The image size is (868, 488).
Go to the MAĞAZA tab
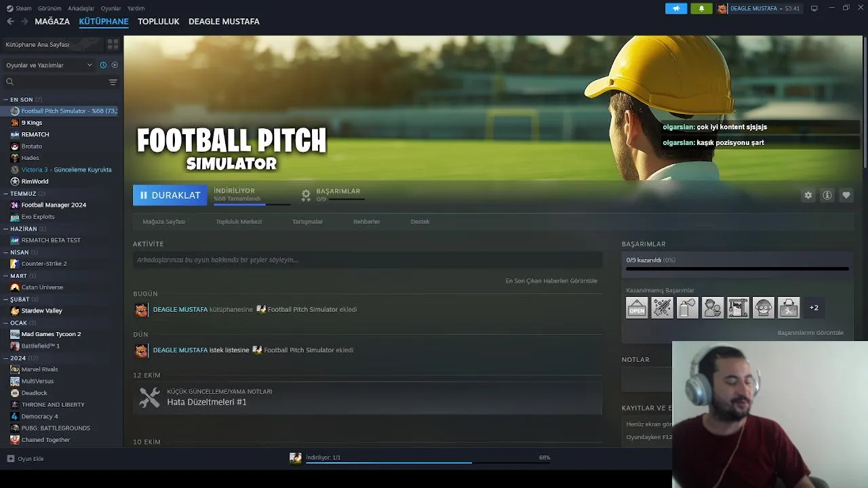tap(52, 22)
